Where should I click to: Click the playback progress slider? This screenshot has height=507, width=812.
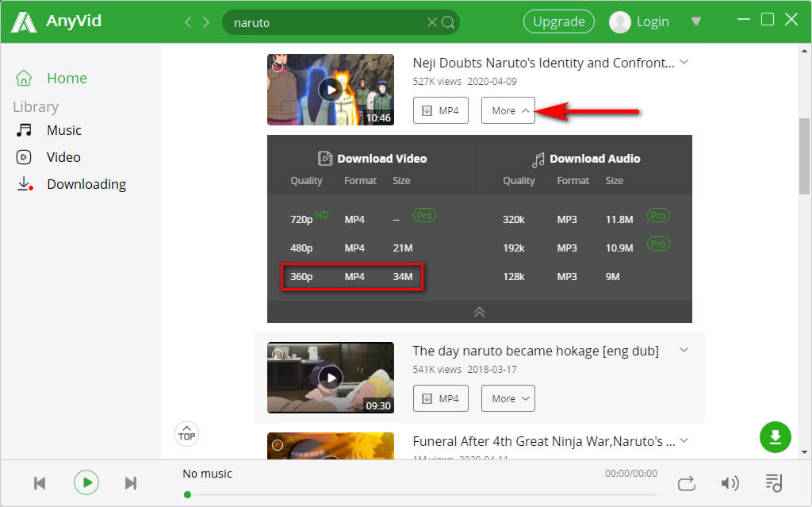tap(422, 494)
